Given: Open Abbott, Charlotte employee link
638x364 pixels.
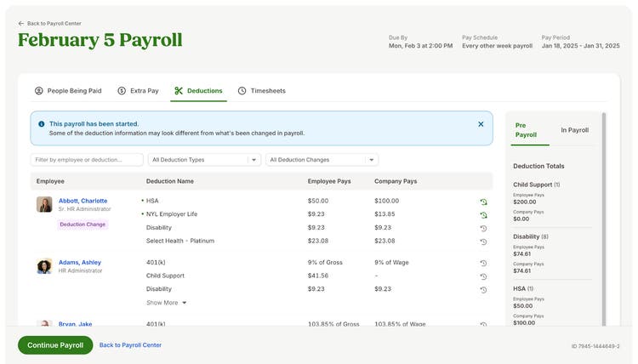Looking at the screenshot, I should coord(83,201).
